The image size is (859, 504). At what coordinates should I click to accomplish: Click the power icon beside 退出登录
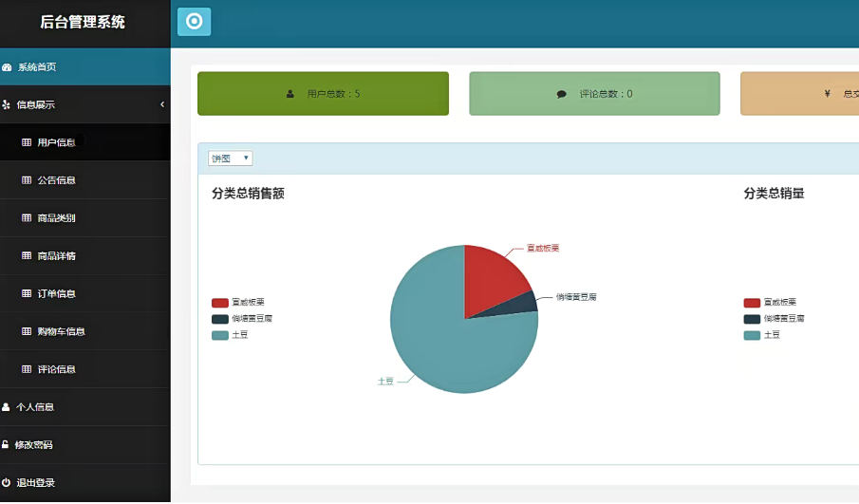(6, 482)
